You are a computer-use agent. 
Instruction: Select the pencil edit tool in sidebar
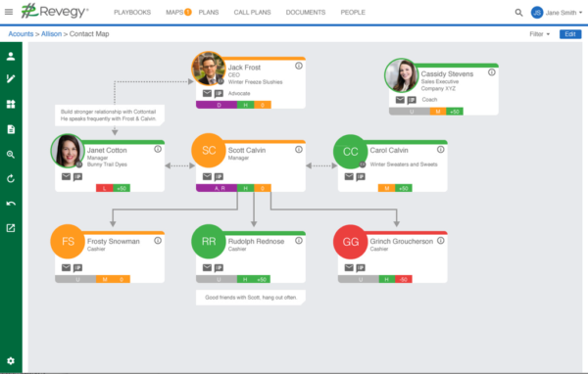11,78
